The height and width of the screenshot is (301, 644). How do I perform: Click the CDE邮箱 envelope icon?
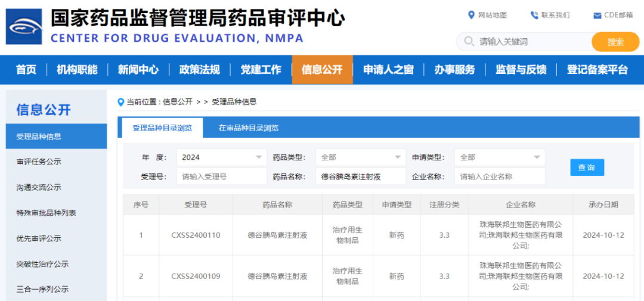tap(597, 15)
